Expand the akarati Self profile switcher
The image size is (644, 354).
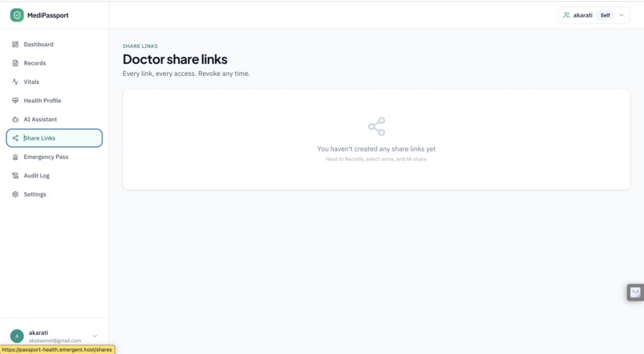click(594, 15)
